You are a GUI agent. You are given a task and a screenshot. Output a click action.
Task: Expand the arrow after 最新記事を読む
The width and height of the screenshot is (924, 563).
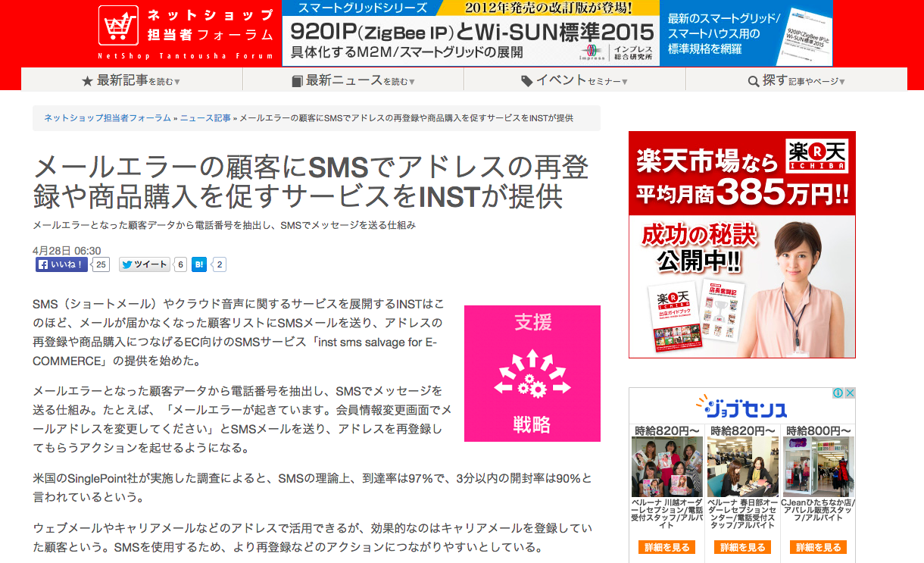pos(177,82)
